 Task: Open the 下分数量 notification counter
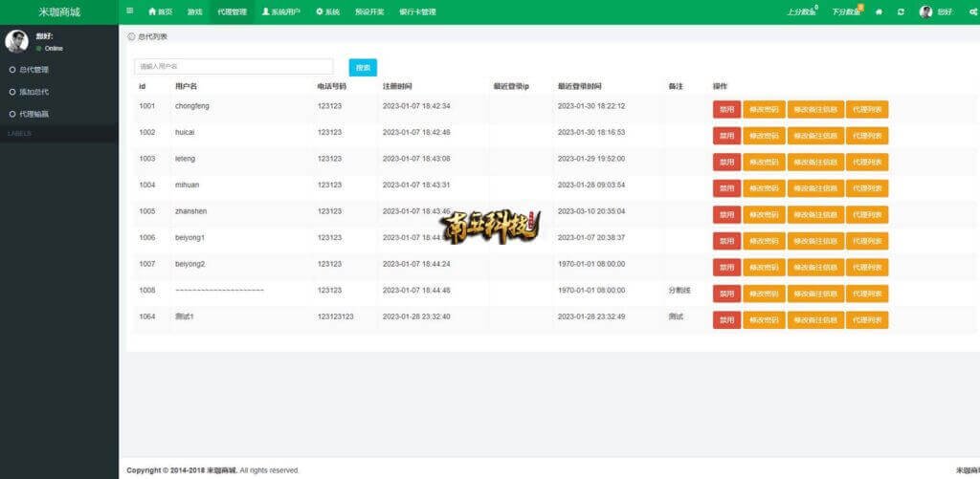(847, 12)
